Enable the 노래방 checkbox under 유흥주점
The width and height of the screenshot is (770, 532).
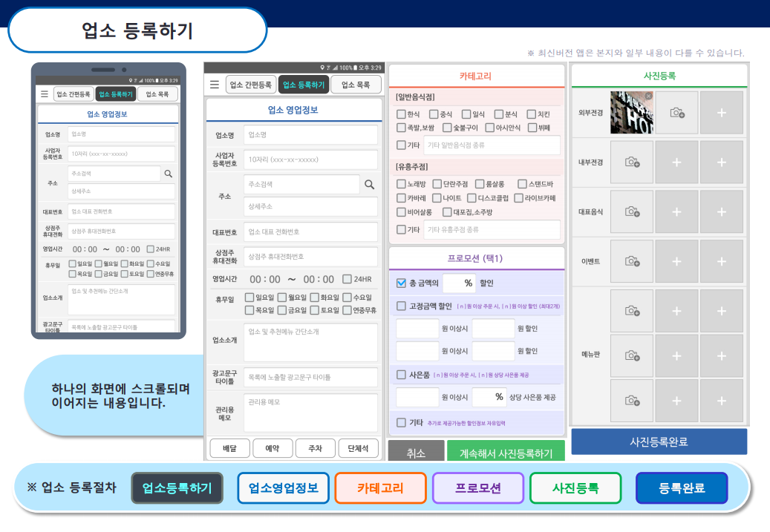402,183
